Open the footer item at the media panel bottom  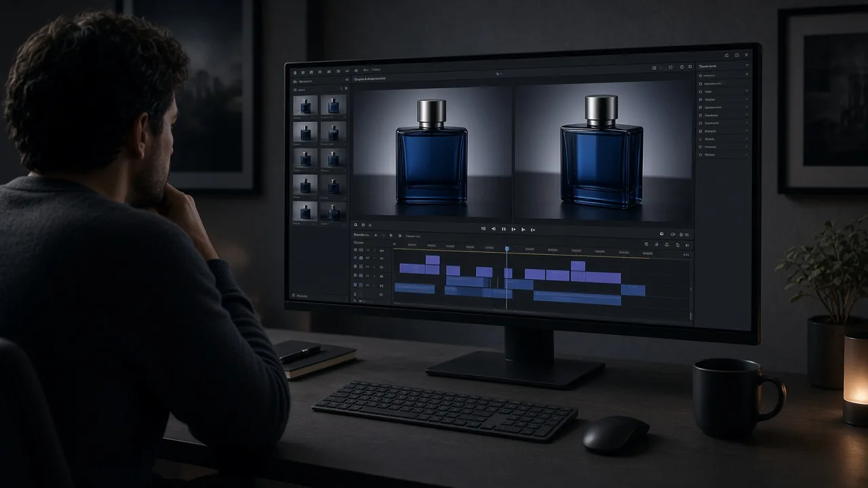(x=300, y=296)
